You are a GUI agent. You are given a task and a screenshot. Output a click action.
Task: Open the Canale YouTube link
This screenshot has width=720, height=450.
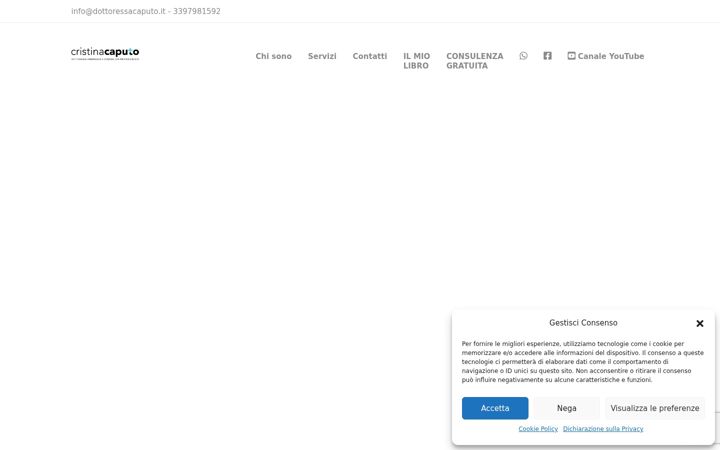[606, 56]
